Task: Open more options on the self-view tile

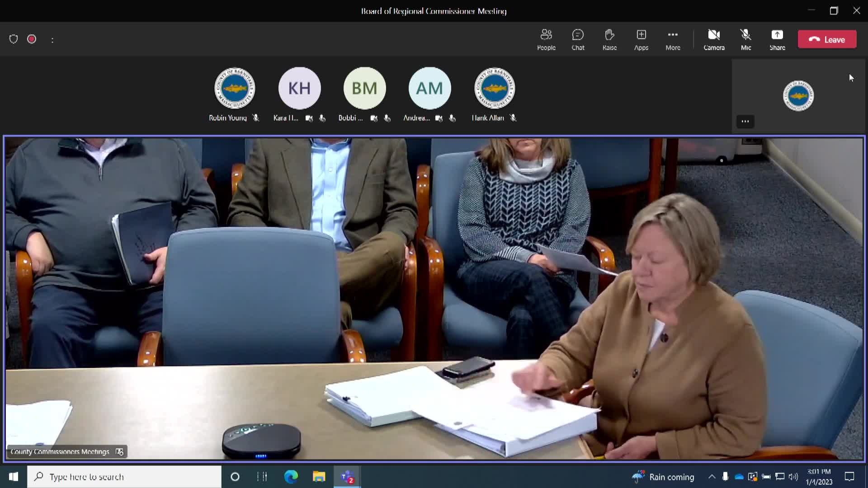Action: coord(745,121)
